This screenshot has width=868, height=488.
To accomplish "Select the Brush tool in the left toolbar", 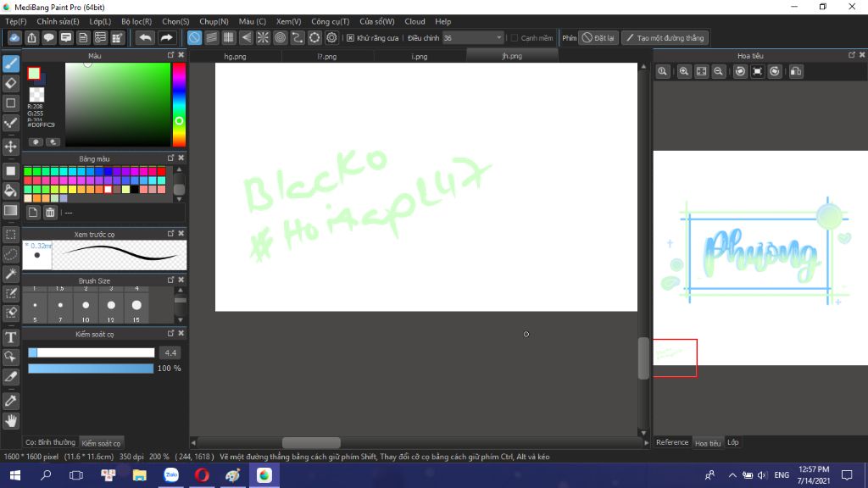I will 11,64.
